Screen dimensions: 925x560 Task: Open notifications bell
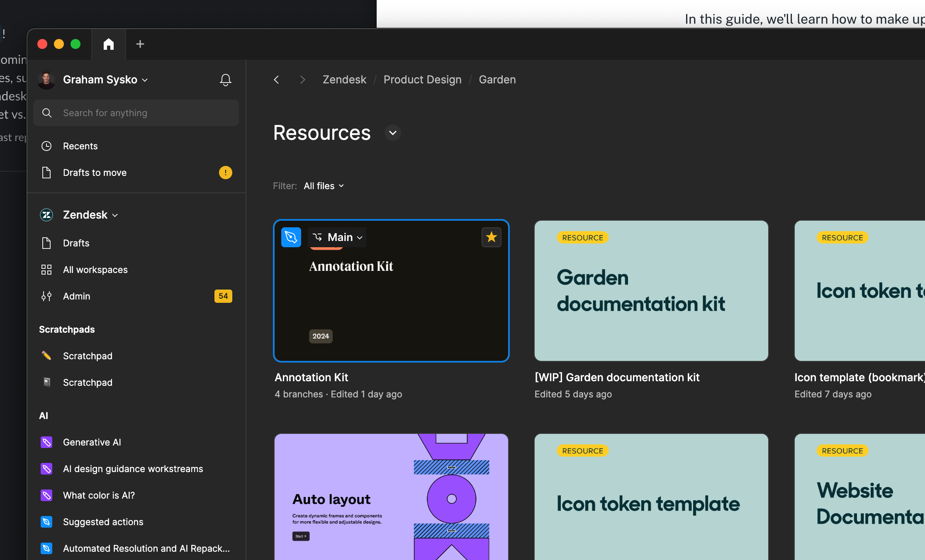click(x=225, y=80)
